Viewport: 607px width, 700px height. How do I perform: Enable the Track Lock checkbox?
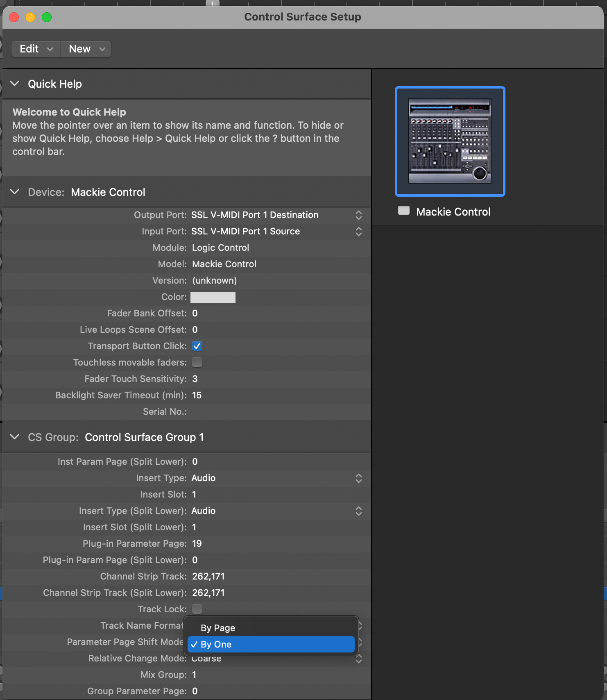pos(197,609)
